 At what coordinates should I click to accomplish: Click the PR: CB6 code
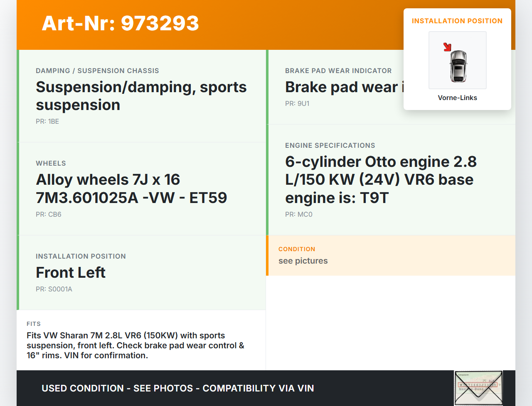point(49,215)
